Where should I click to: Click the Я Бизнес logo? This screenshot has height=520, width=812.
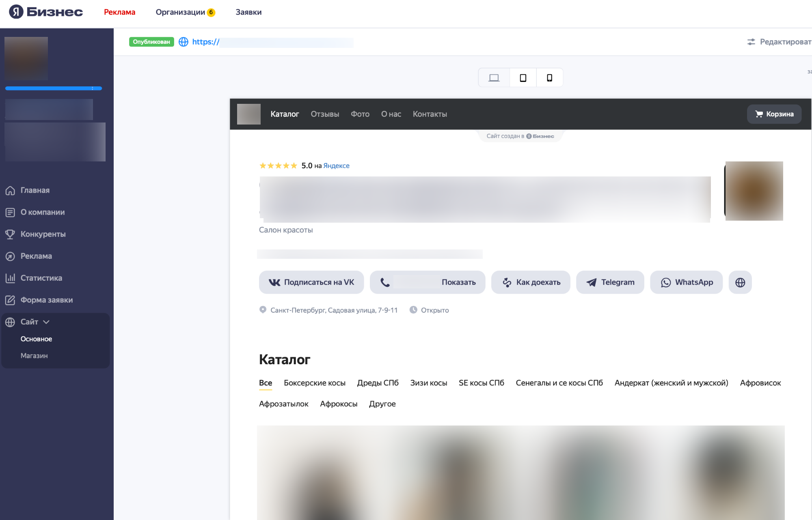point(45,12)
